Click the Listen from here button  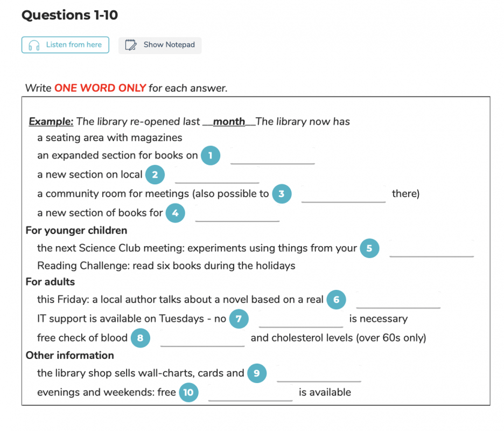tap(65, 45)
